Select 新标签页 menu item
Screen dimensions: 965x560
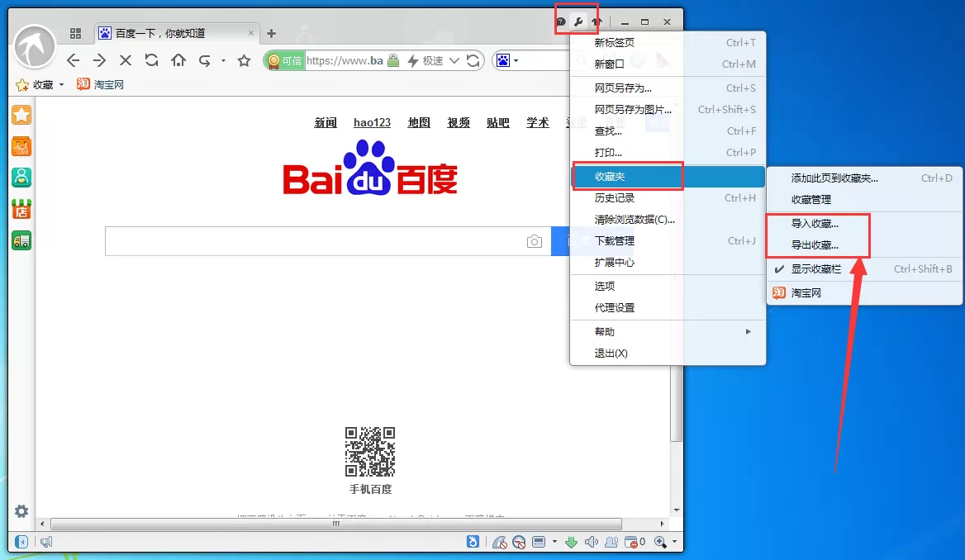(668, 42)
